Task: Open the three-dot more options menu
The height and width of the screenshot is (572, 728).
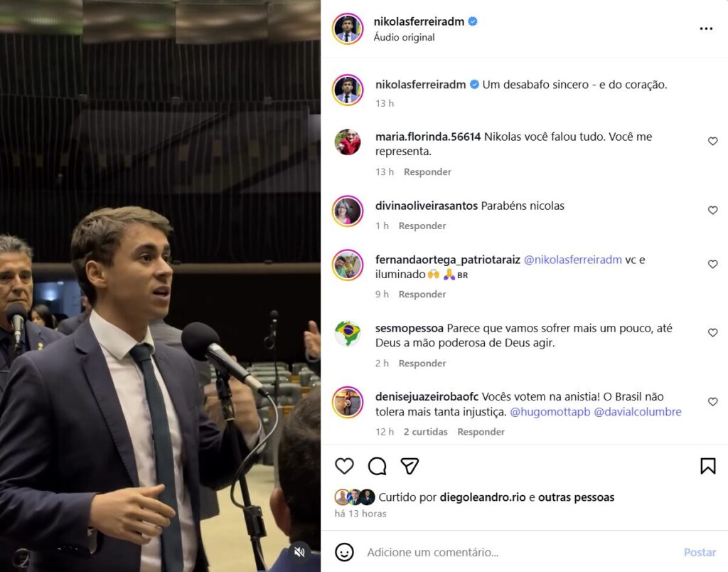Action: point(705,28)
